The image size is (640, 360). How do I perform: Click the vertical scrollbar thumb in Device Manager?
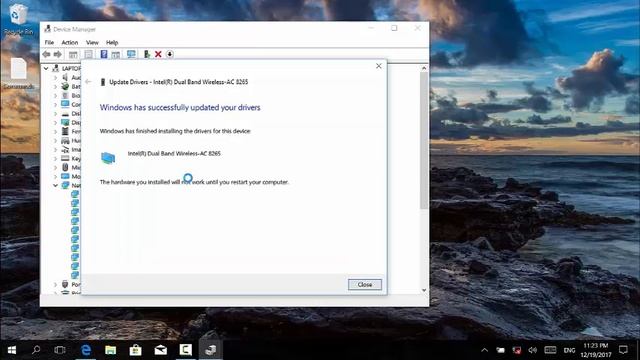point(424,140)
